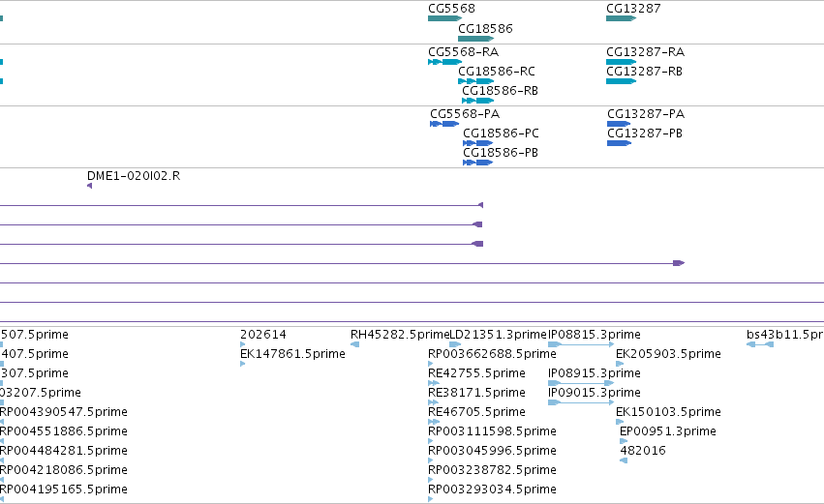Click the RE38171.5prime label
Image resolution: width=824 pixels, height=504 pixels.
(476, 393)
